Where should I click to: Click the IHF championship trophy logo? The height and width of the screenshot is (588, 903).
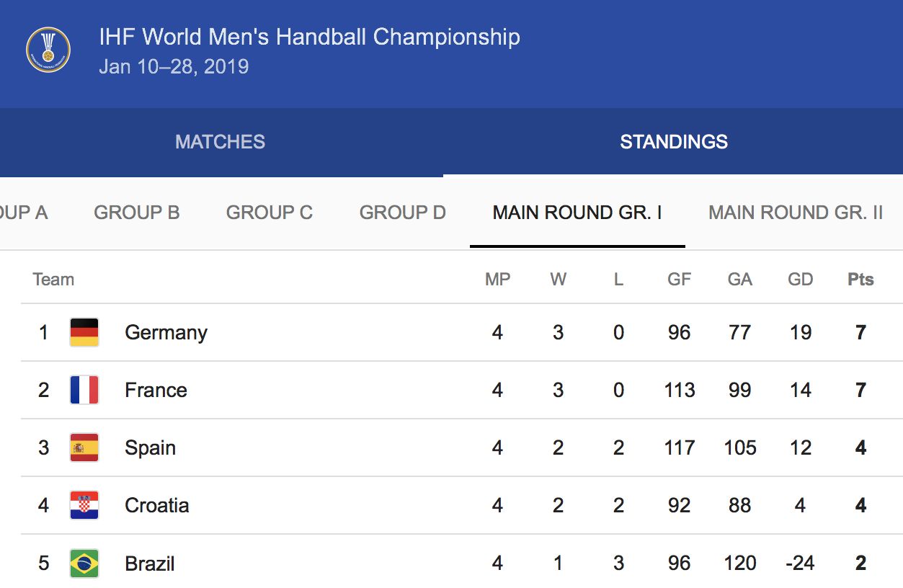pos(48,50)
